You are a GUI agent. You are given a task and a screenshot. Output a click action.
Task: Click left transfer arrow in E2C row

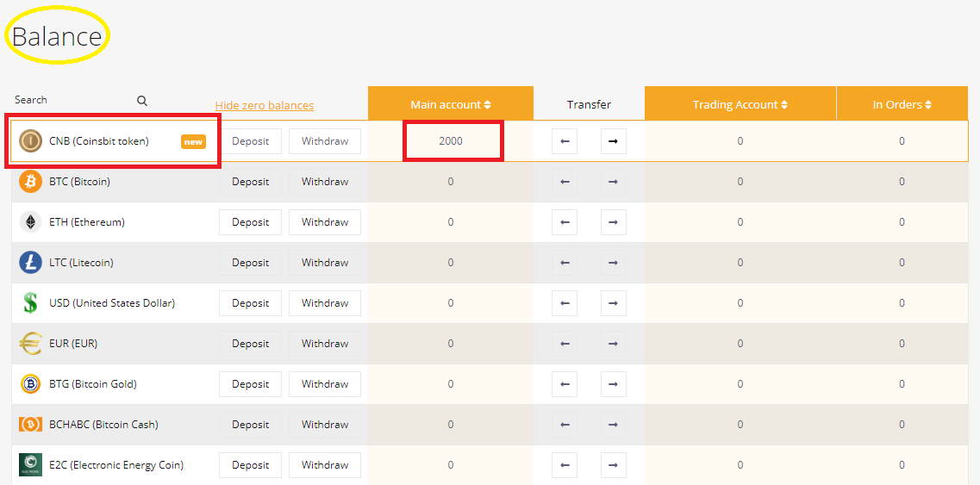coord(565,465)
